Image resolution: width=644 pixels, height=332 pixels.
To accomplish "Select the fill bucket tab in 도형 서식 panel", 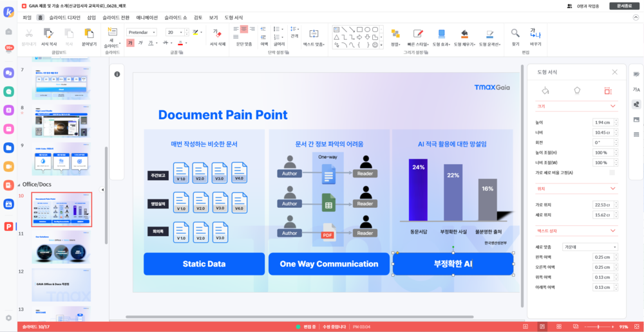I will (x=545, y=91).
